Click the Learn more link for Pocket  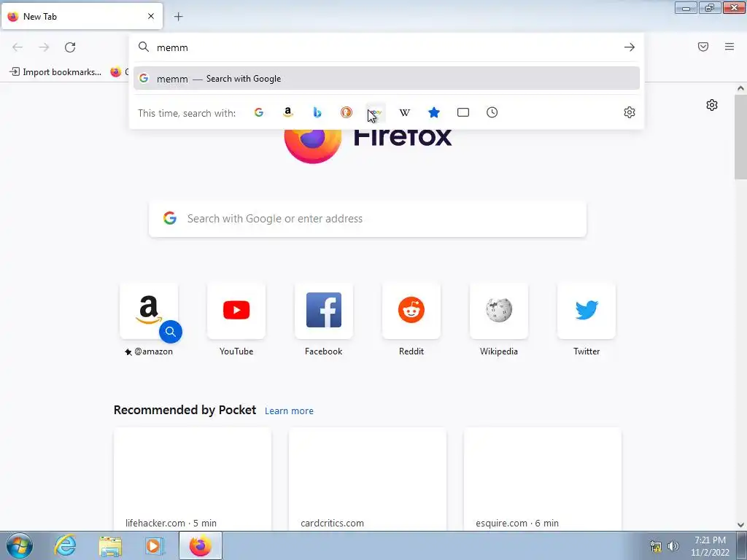point(289,411)
